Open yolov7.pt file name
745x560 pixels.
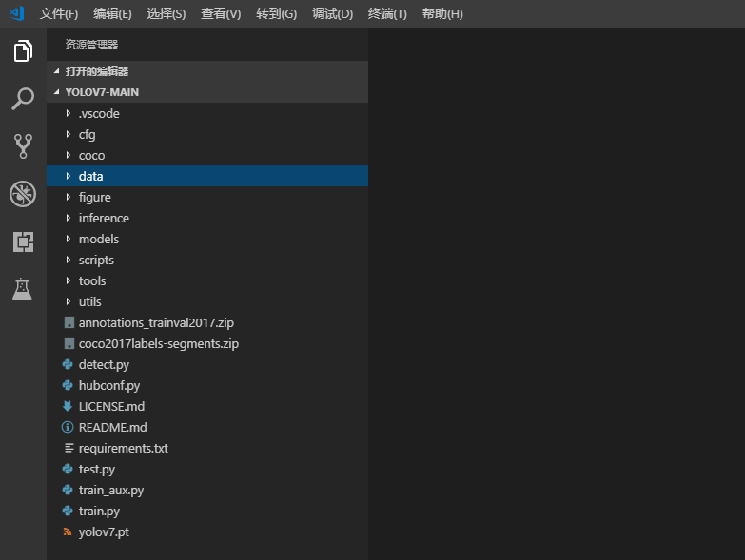104,532
